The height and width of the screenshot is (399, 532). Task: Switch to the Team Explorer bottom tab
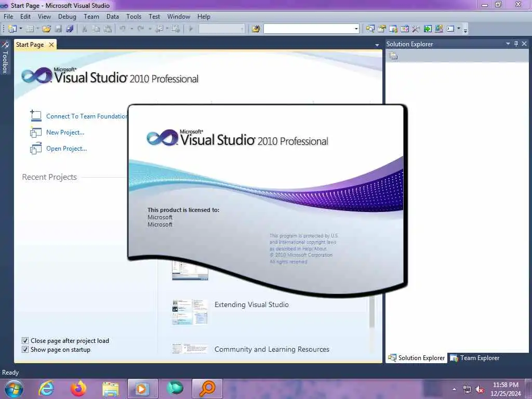point(475,357)
